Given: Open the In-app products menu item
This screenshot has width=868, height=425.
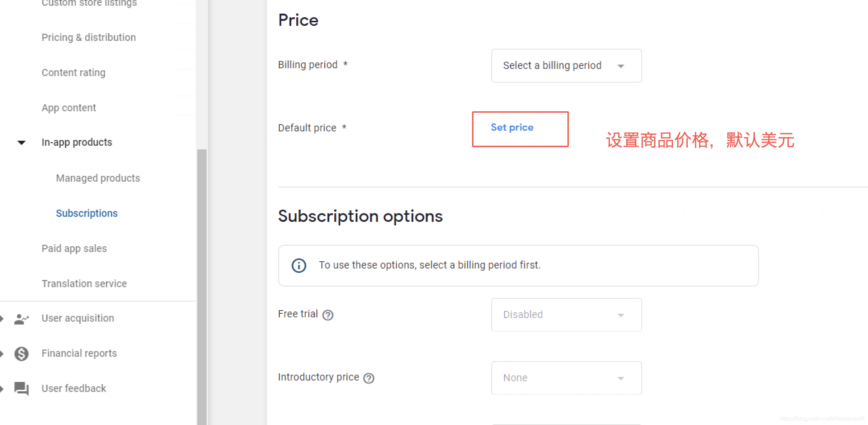Looking at the screenshot, I should point(77,143).
